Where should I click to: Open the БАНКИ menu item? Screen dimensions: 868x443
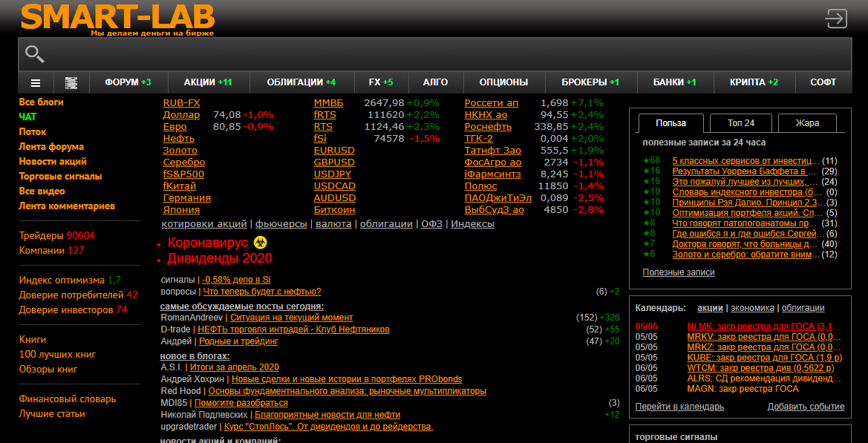(x=674, y=82)
